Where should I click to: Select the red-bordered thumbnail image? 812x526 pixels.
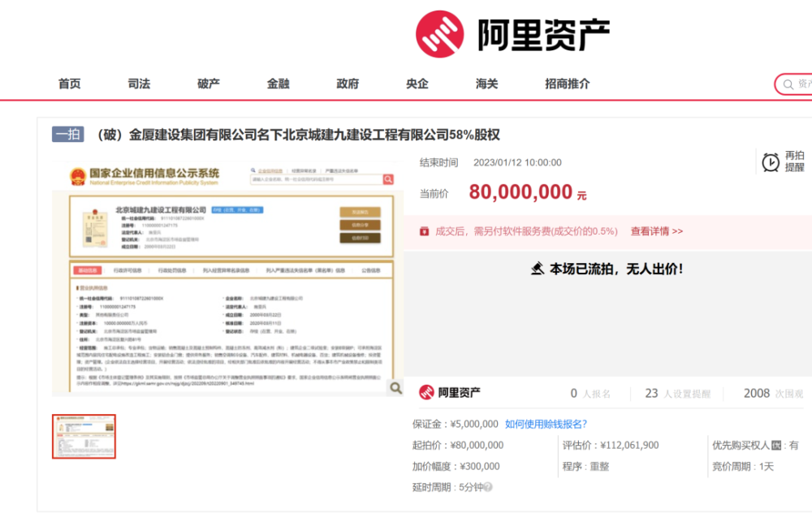tap(84, 437)
